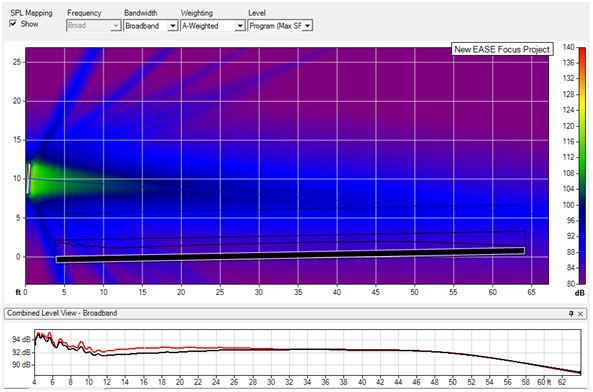Click the 90 dB axis label
This screenshot has width=593, height=392.
click(x=21, y=365)
